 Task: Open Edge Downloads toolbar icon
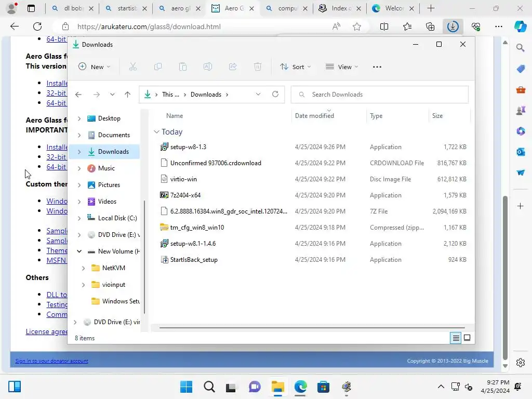pos(453,26)
